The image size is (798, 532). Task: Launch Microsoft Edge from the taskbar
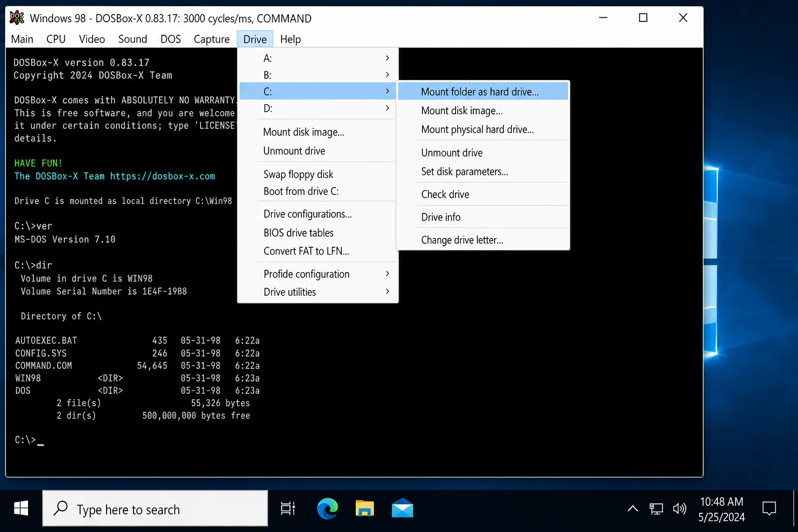coord(327,509)
